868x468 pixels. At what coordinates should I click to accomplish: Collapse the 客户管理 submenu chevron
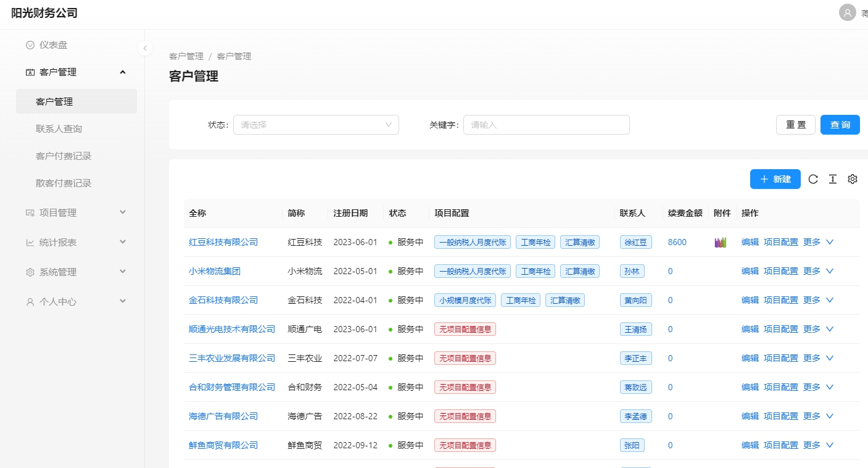(122, 72)
